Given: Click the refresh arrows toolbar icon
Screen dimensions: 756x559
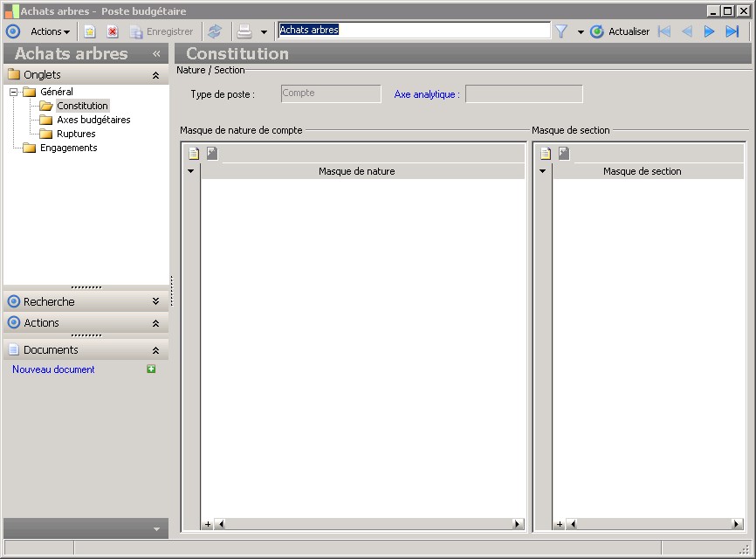Looking at the screenshot, I should [215, 31].
